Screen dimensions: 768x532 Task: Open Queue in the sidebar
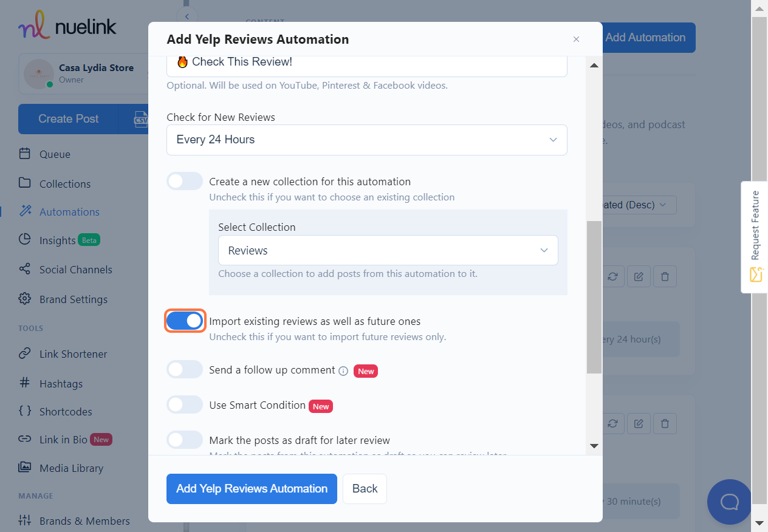click(55, 154)
